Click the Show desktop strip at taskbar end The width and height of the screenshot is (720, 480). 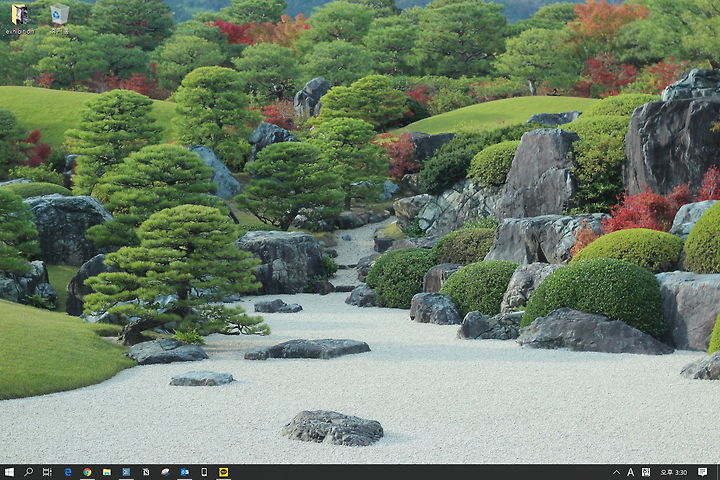tap(718, 472)
